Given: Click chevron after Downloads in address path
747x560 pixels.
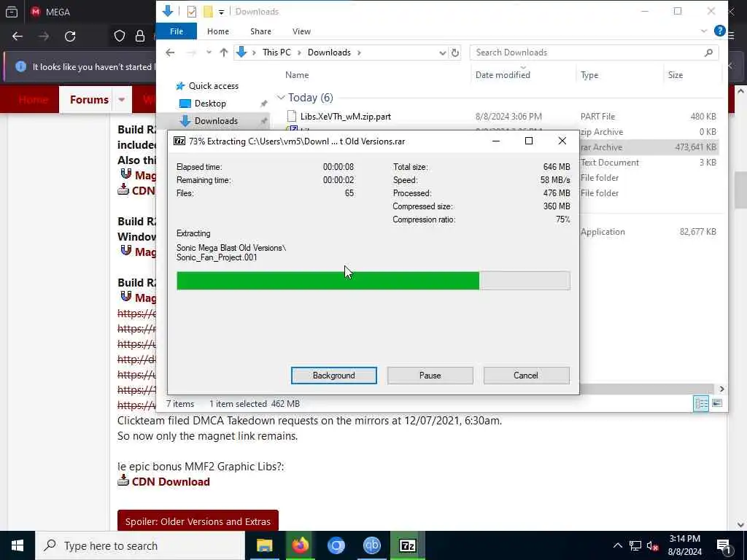Looking at the screenshot, I should (359, 52).
